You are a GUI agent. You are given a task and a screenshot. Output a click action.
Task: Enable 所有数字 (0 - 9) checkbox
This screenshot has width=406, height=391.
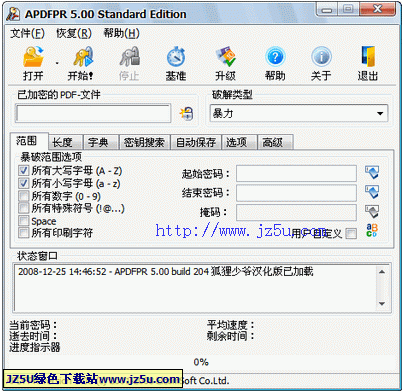tap(24, 196)
